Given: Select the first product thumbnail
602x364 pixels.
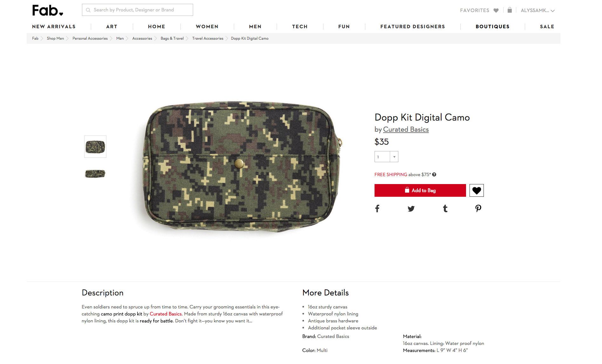Looking at the screenshot, I should [95, 147].
